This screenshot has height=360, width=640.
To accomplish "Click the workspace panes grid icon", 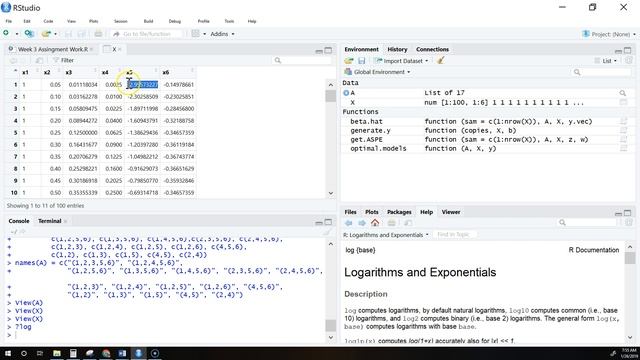I will tap(196, 33).
